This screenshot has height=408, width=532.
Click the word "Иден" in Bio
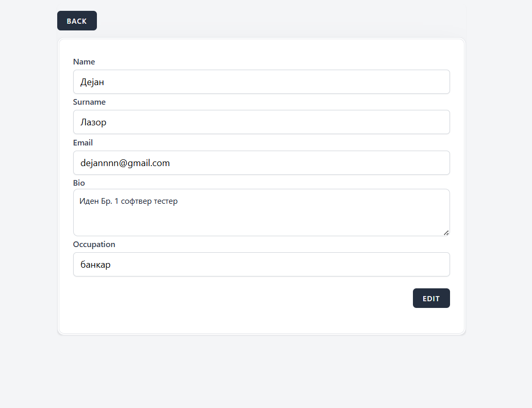tap(88, 201)
